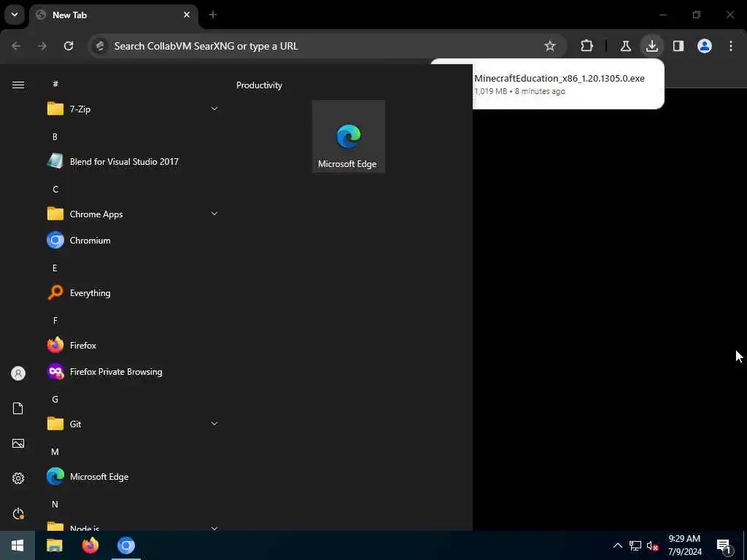Open Power options in Start sidebar
The width and height of the screenshot is (747, 560).
[x=18, y=513]
